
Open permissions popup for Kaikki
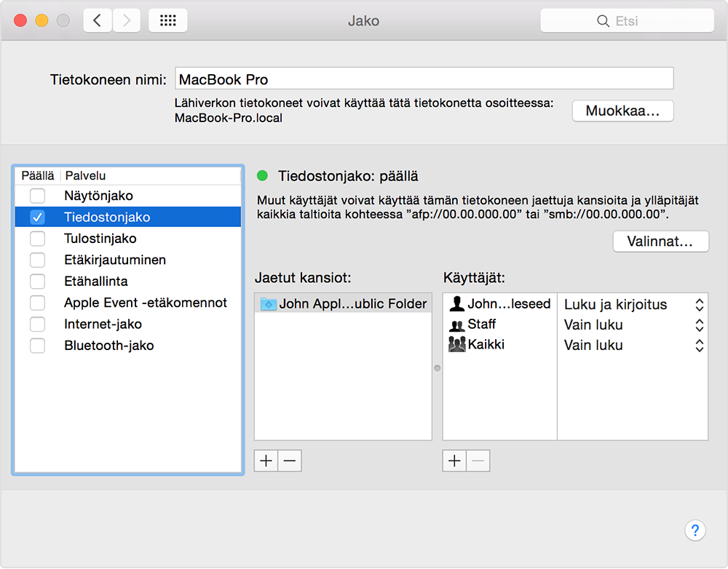click(699, 346)
